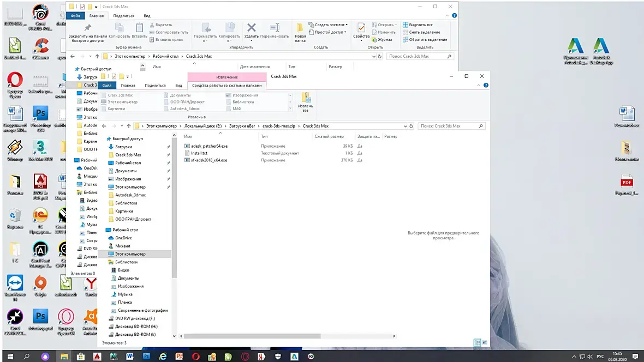Click the taskbar search icon
Viewport: 644px width, 362px height.
[x=27, y=356]
